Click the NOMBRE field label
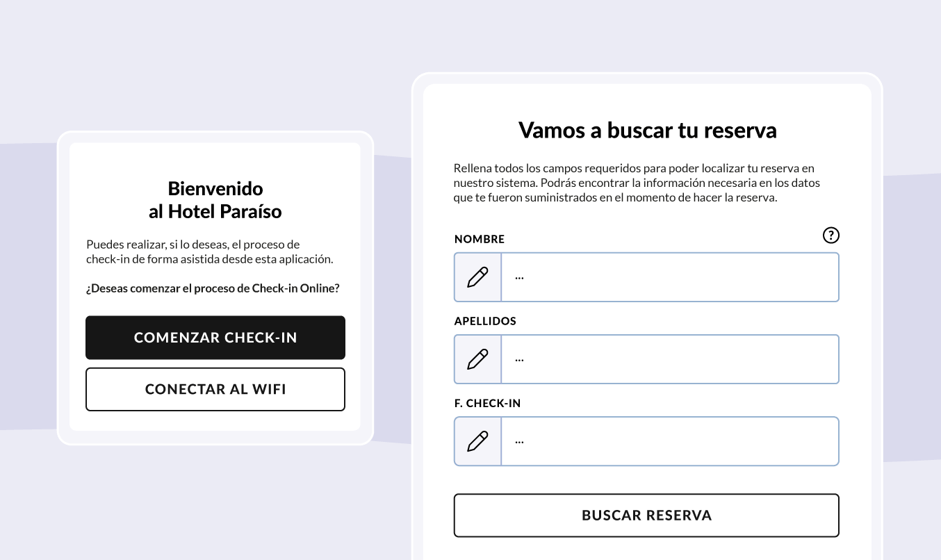Viewport: 941px width, 560px height. click(480, 239)
